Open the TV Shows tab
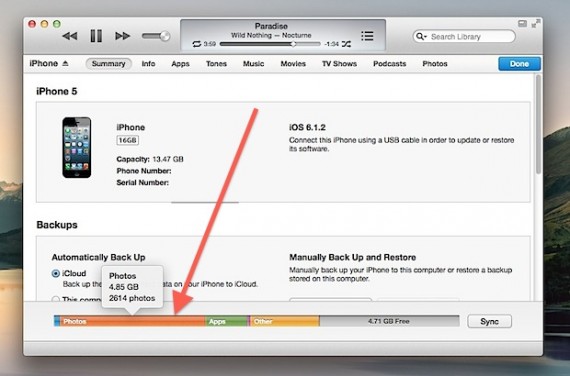 coord(339,64)
